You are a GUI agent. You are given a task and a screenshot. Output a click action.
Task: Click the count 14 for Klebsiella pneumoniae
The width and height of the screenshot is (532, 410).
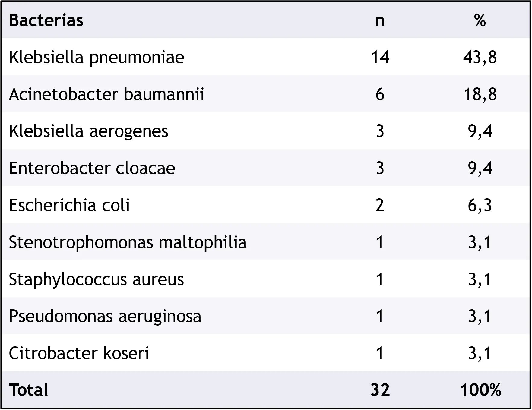380,57
